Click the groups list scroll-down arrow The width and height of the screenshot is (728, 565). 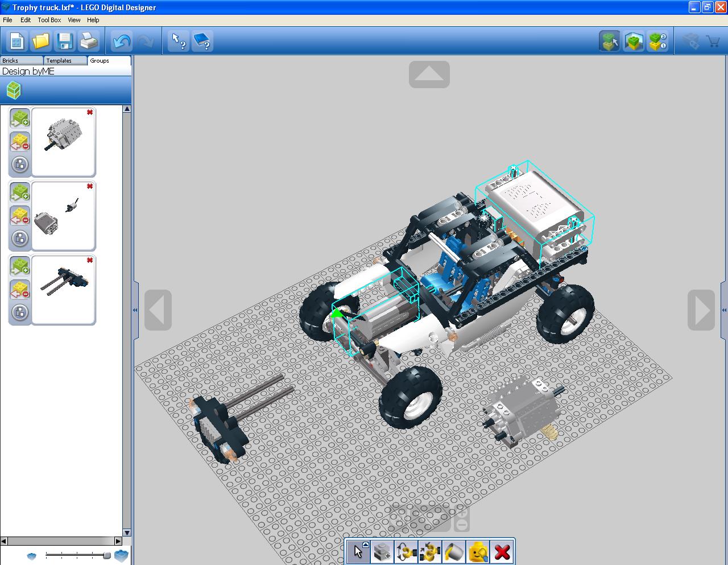point(127,533)
